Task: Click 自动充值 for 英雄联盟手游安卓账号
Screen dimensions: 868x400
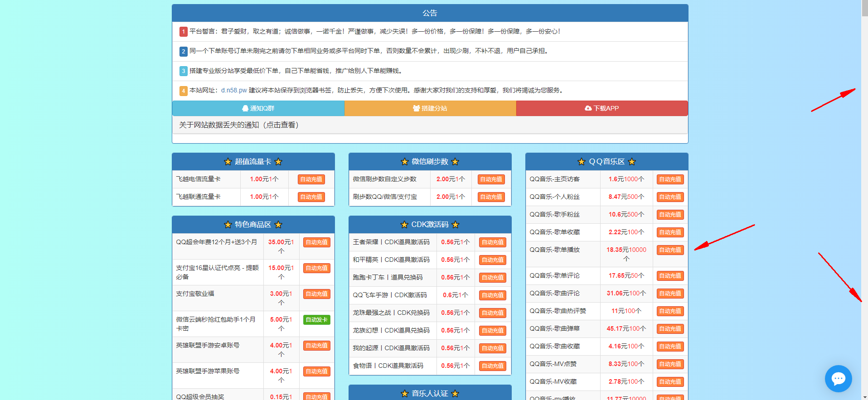Action: click(317, 346)
